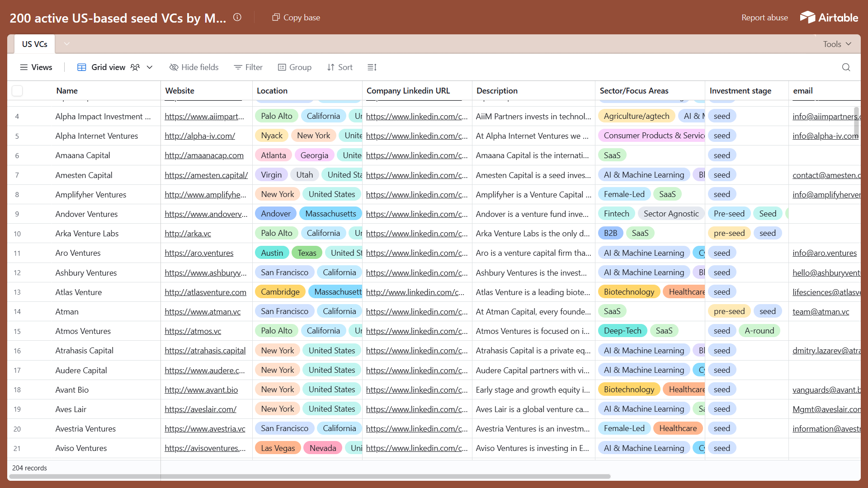Click the row height icon
The image size is (868, 488).
[x=372, y=67]
